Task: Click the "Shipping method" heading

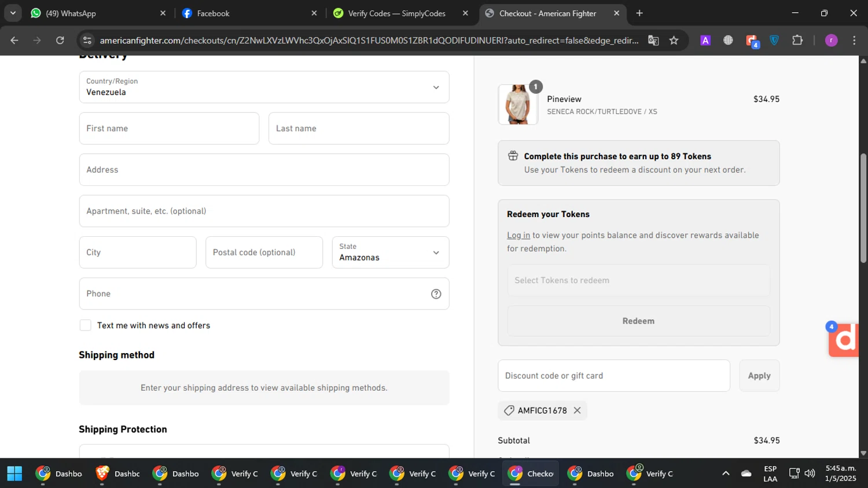Action: [x=116, y=355]
